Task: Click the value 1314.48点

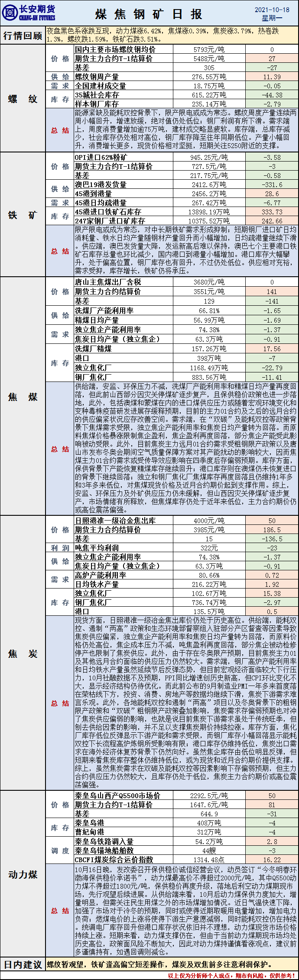Action: 209,860
